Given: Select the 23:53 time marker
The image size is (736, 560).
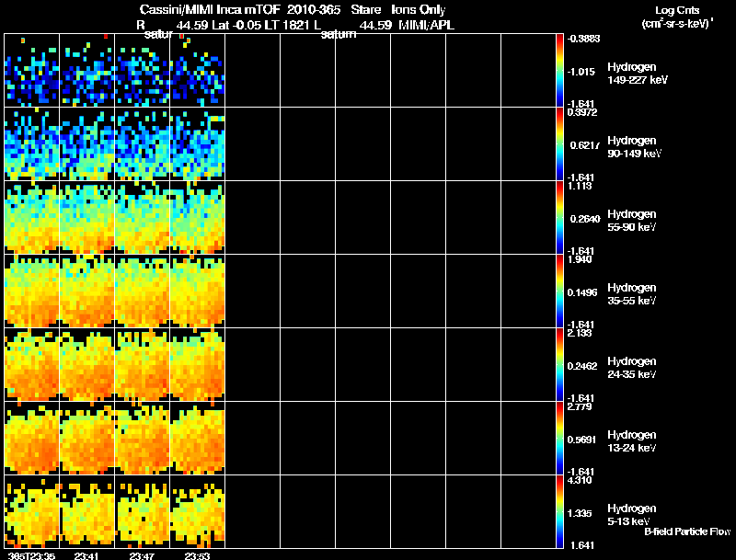Looking at the screenshot, I should point(198,555).
